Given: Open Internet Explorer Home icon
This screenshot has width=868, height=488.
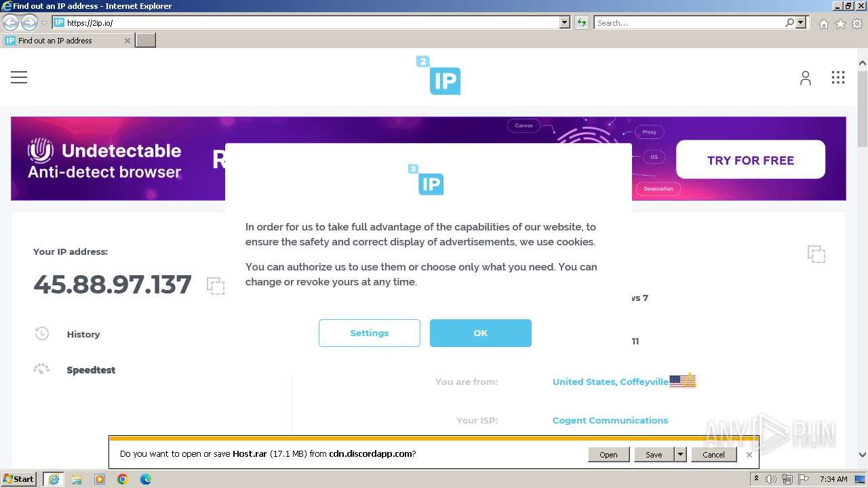Looking at the screenshot, I should coord(823,24).
